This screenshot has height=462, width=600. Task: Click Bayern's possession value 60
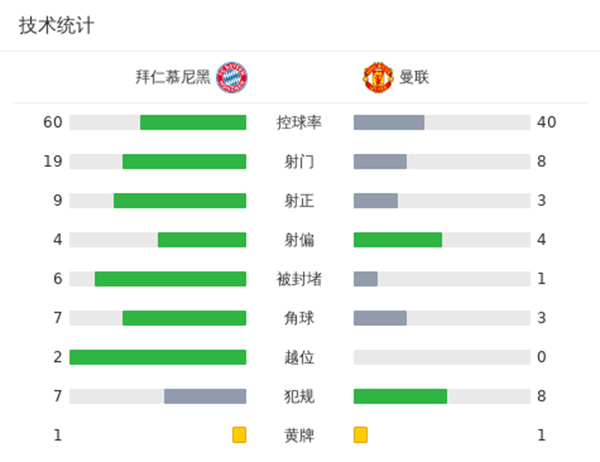53,123
